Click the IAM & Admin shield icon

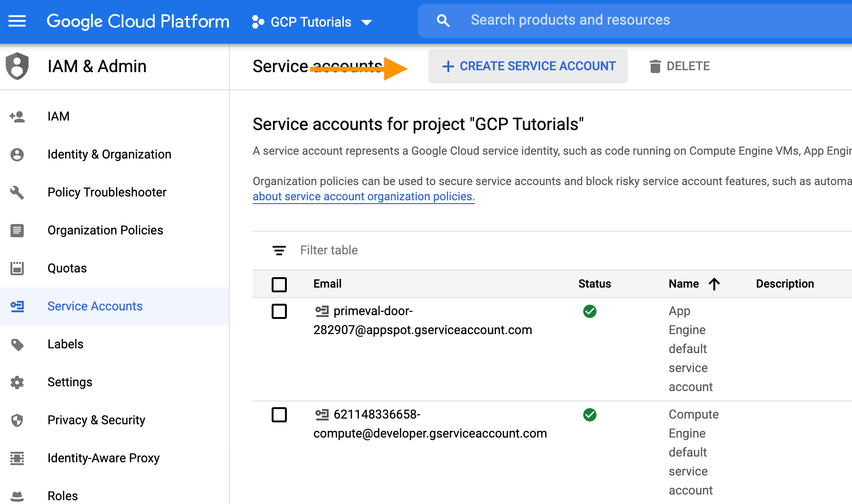pyautogui.click(x=17, y=66)
